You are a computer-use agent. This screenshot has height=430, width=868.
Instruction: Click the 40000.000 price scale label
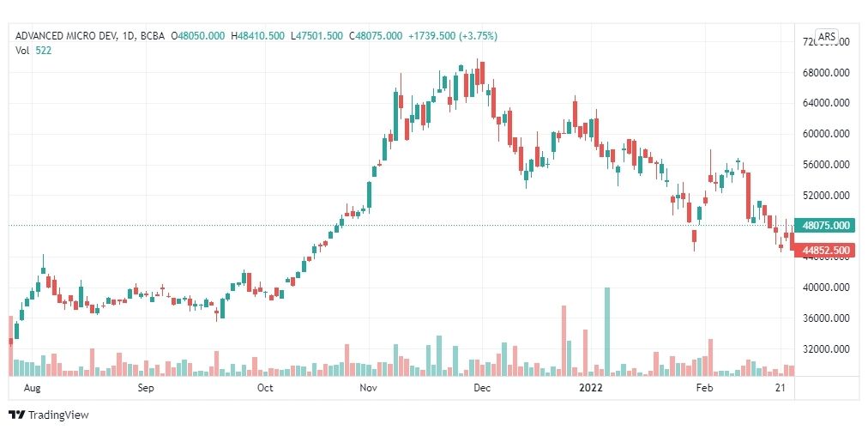(826, 288)
